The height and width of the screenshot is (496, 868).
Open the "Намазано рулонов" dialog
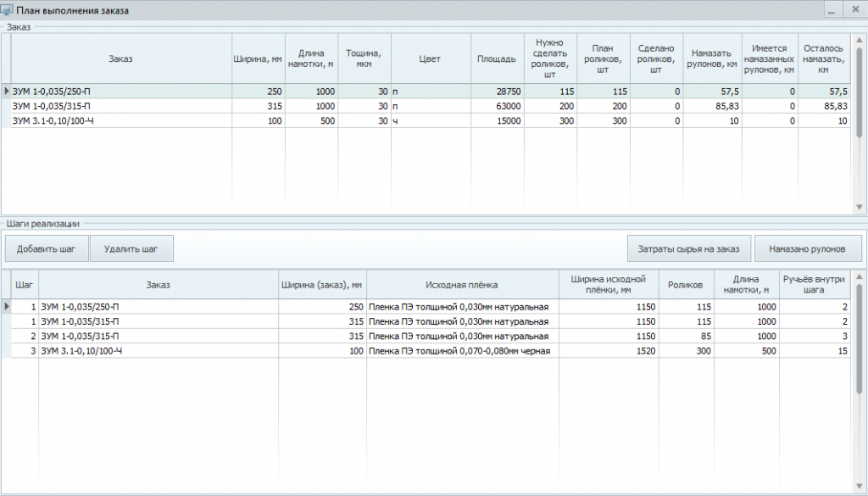click(x=807, y=249)
